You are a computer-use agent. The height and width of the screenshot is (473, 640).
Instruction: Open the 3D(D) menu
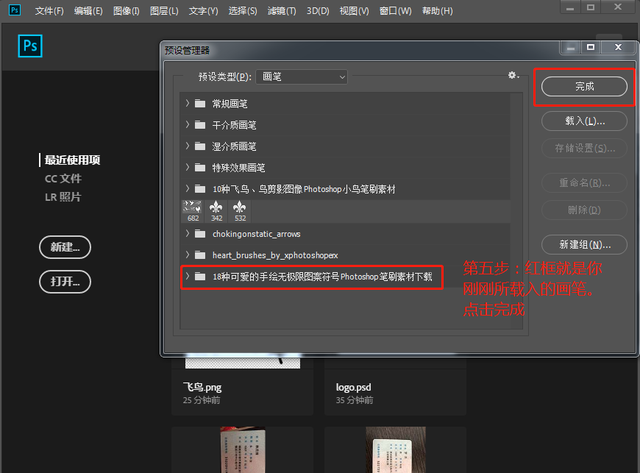coord(318,11)
